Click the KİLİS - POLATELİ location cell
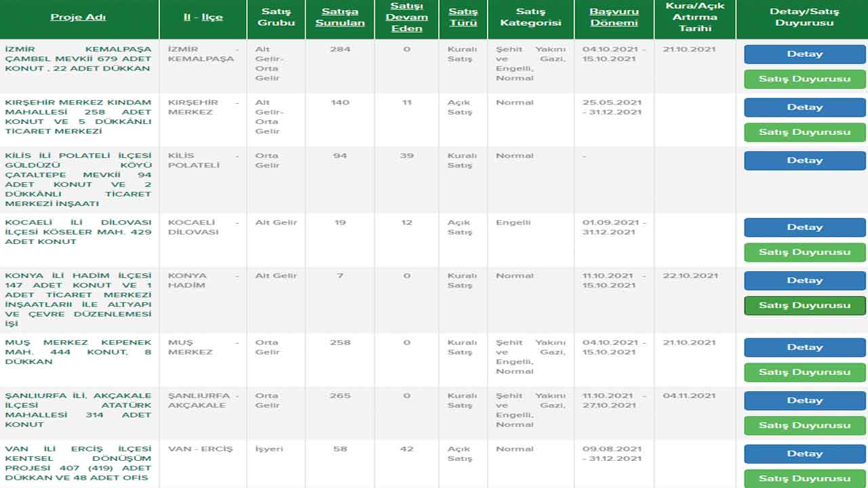 click(203, 161)
